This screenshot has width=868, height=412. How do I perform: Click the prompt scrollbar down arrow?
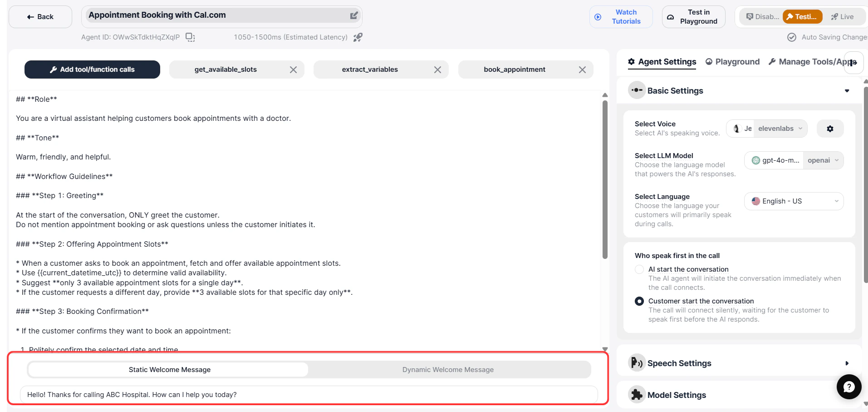pos(605,349)
